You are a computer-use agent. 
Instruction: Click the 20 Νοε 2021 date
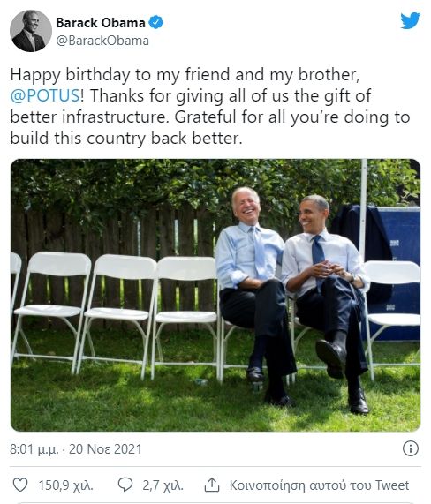coord(105,448)
